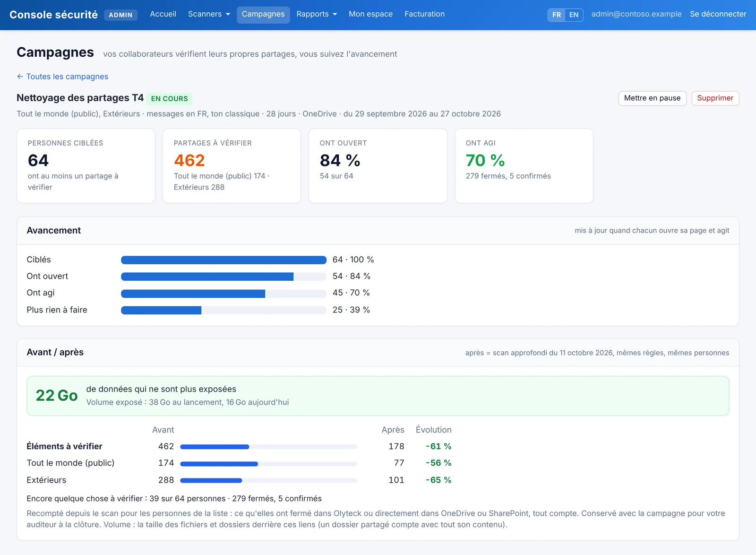Click the EN COURS status badge
756x555 pixels.
click(169, 98)
